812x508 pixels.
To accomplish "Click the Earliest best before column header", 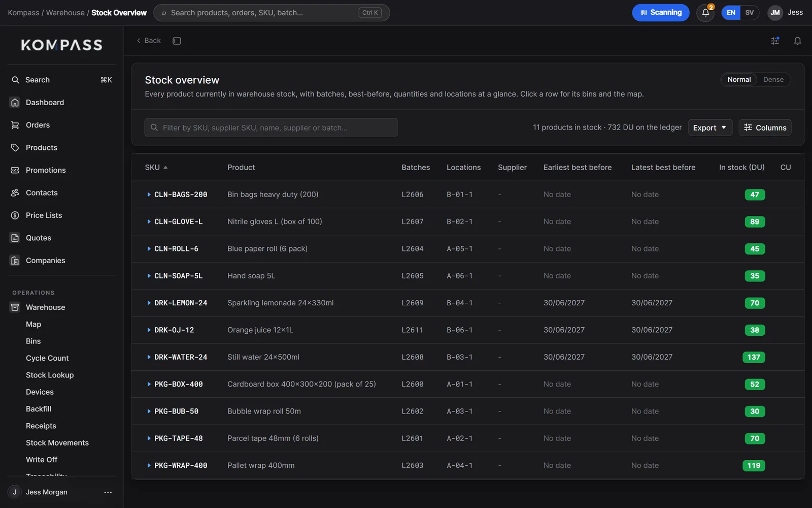I will [578, 167].
